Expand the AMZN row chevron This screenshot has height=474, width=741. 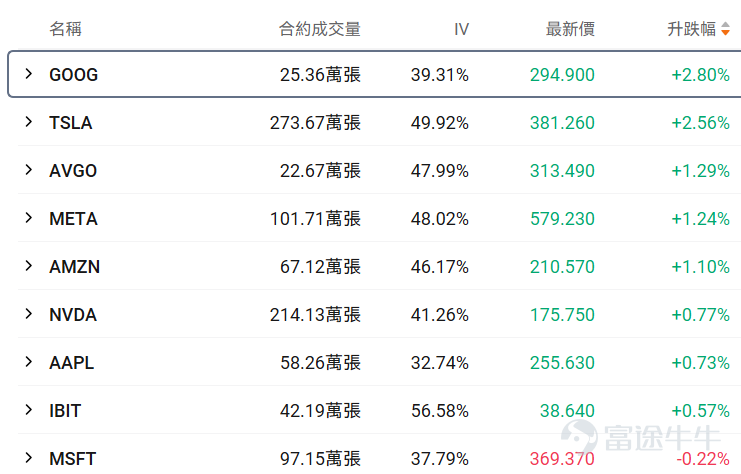pyautogui.click(x=29, y=266)
